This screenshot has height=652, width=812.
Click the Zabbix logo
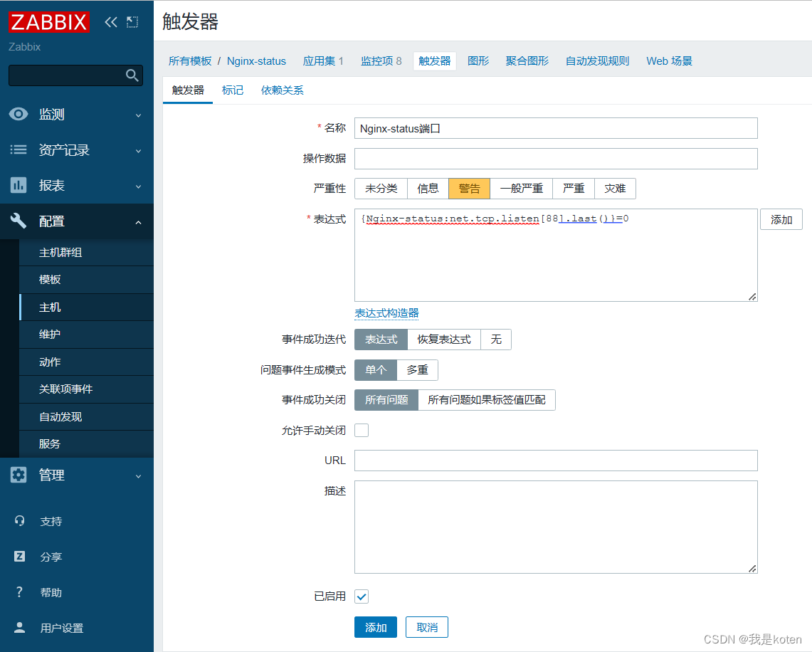[48, 21]
